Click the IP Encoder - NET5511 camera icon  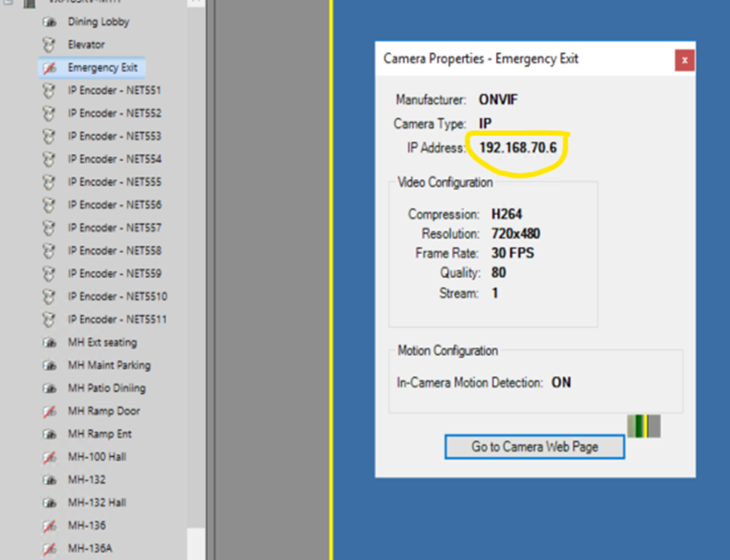pos(49,320)
